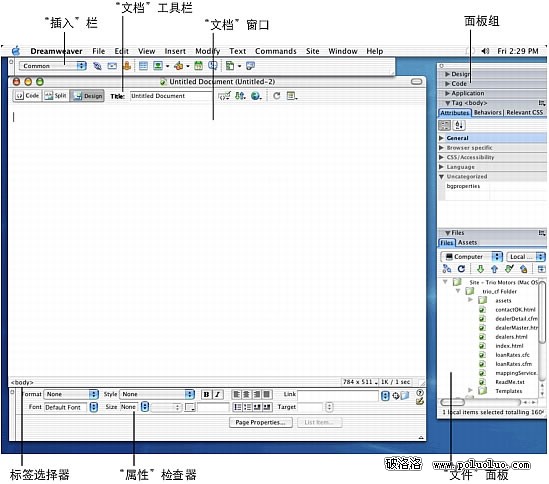Open the View Options icon menu
Viewport: 549px width, 484px height.
point(292,96)
